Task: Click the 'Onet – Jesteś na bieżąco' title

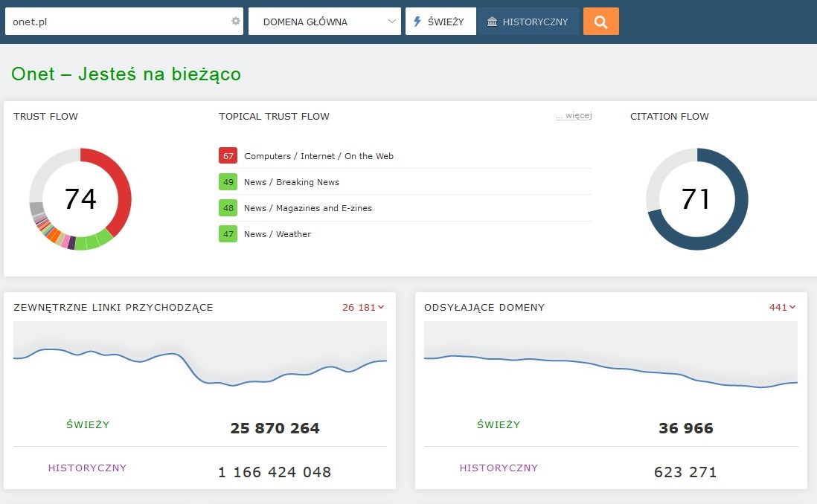Action: (x=126, y=74)
